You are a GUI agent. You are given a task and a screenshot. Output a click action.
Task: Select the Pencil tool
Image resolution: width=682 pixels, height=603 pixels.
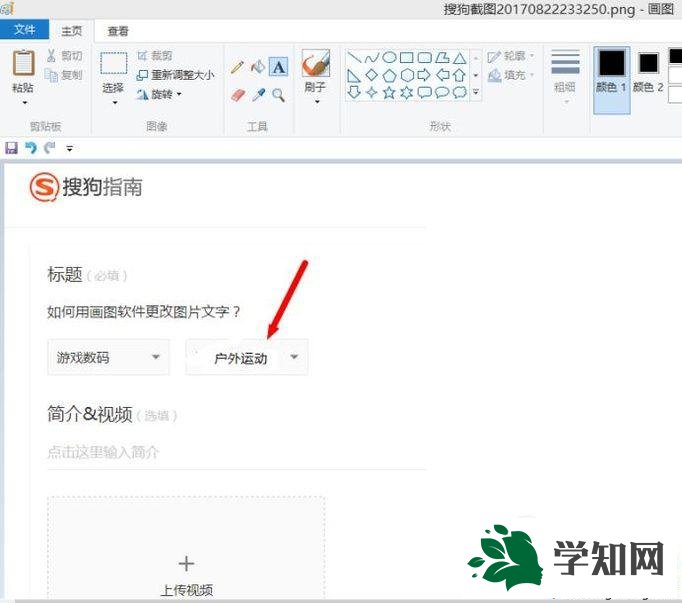point(237,67)
